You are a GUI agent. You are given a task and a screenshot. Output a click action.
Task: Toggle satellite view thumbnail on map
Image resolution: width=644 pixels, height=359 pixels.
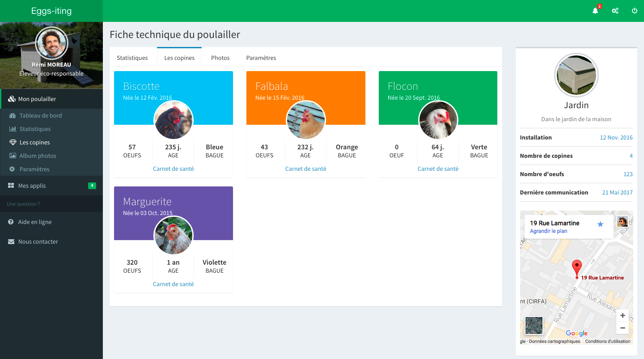pyautogui.click(x=534, y=325)
